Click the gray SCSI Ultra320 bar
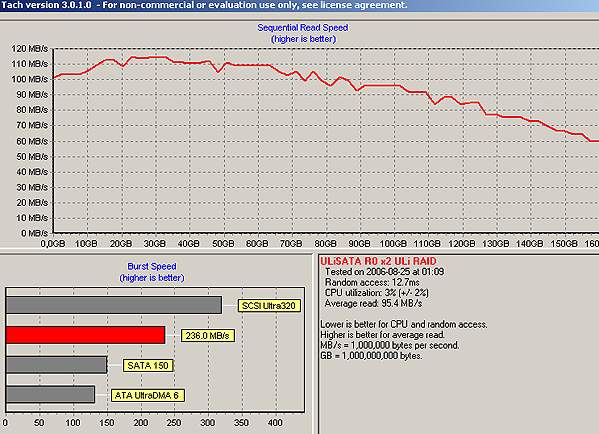This screenshot has height=434, width=599. (x=114, y=305)
